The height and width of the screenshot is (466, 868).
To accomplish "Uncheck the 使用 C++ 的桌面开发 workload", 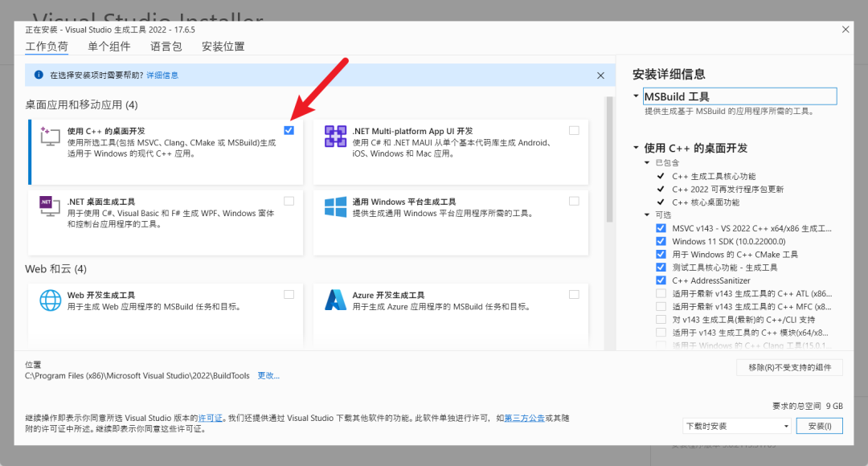I will point(289,130).
